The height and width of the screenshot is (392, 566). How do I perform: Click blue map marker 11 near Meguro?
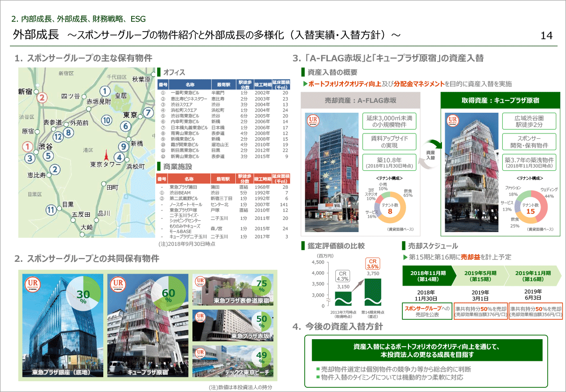[x=51, y=210]
